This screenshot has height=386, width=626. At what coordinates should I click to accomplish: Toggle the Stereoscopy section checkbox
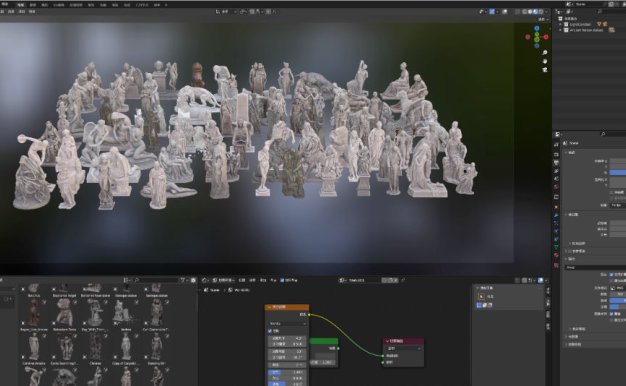tap(570, 251)
